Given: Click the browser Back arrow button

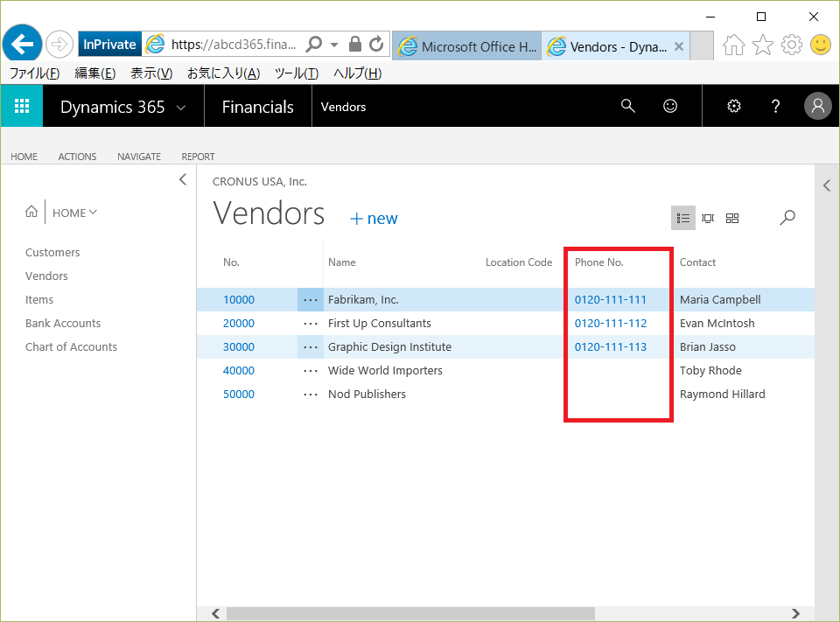Looking at the screenshot, I should pos(22,44).
